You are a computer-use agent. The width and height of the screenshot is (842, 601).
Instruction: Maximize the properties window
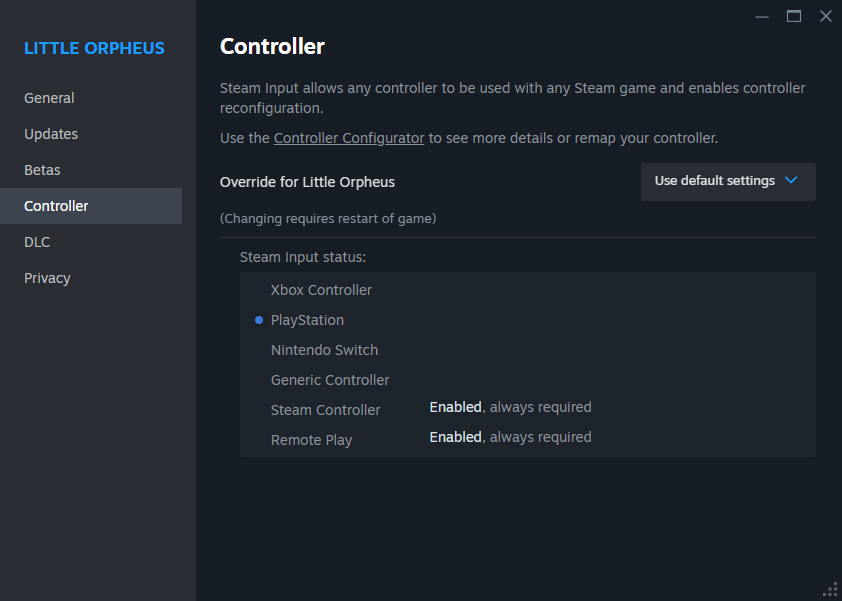coord(794,16)
